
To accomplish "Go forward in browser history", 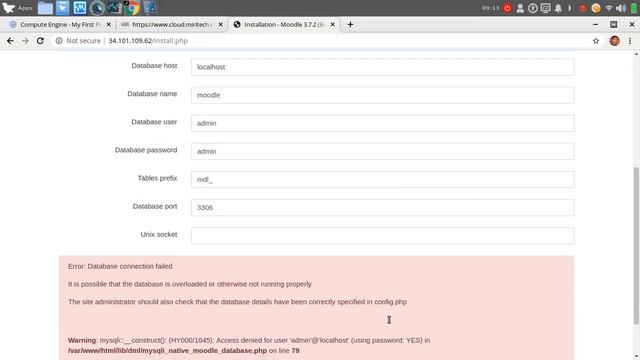I will [x=25, y=41].
